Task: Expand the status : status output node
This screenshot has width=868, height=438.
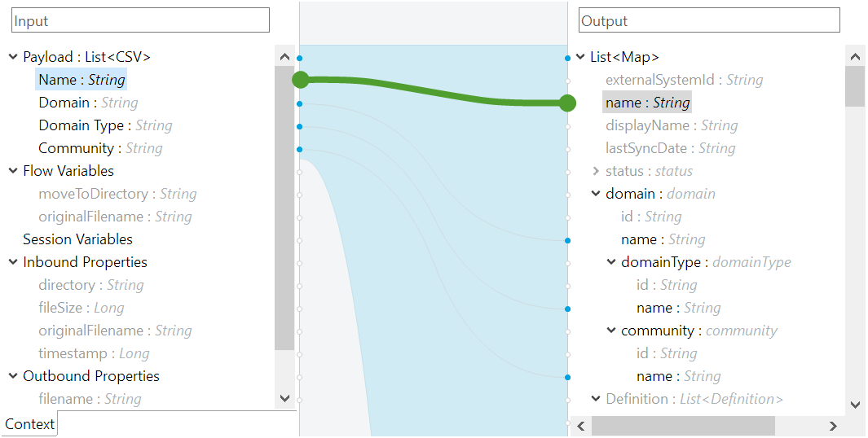Action: pos(597,171)
